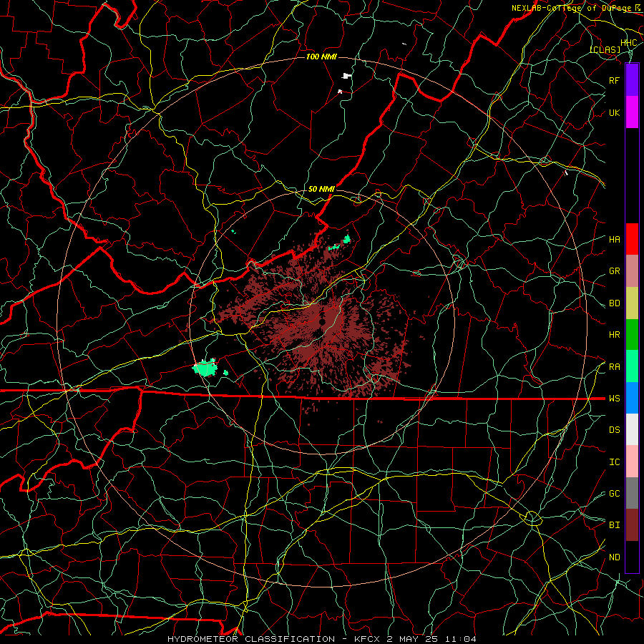Click the HR dark green legend swatch

632,335
